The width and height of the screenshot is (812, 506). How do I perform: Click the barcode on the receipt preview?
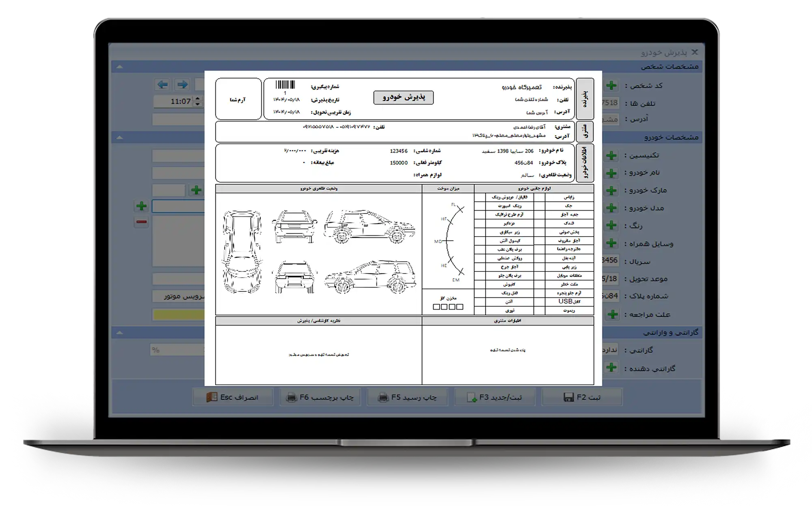pyautogui.click(x=285, y=84)
